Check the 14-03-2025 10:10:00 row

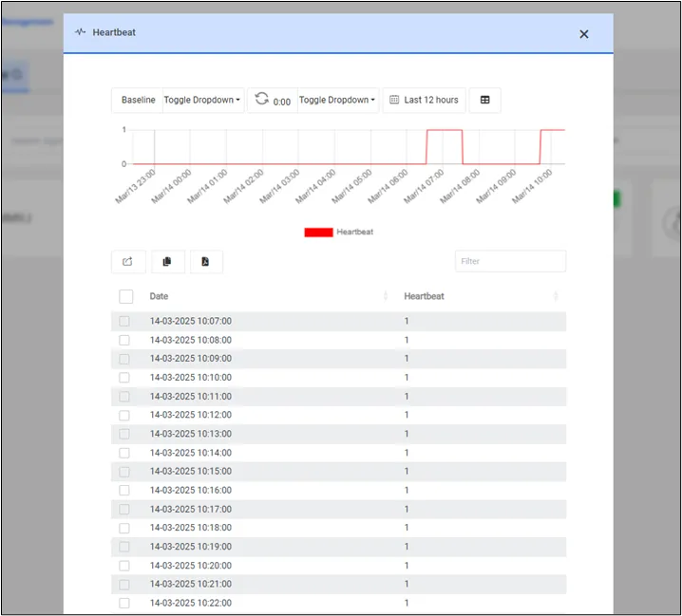pyautogui.click(x=124, y=378)
